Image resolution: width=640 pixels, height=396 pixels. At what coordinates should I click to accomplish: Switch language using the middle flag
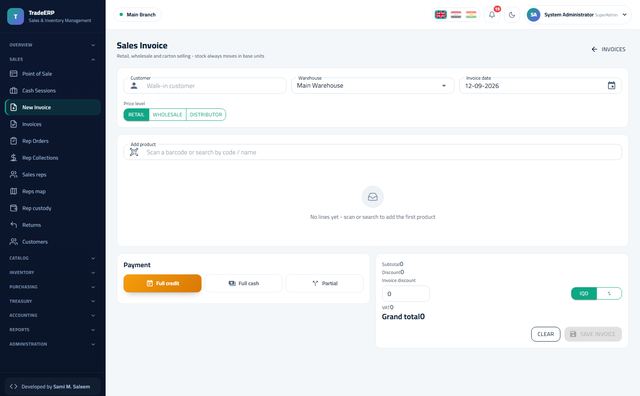coord(456,15)
